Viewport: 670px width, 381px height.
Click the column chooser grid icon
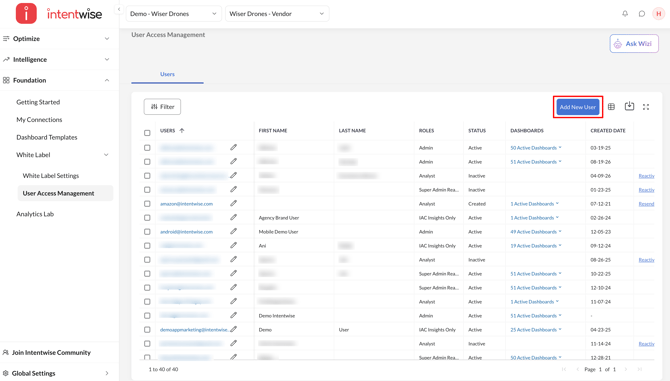(611, 107)
